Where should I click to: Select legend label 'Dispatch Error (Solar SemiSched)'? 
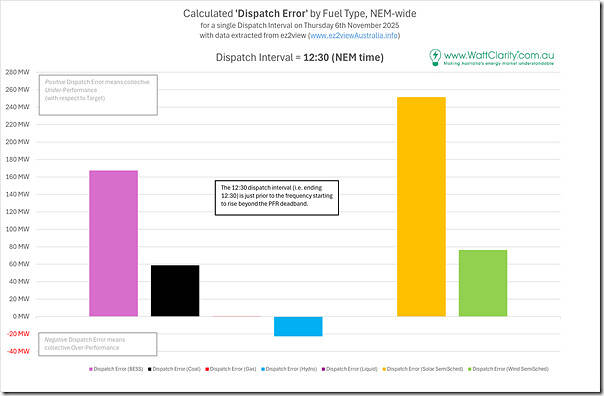[x=425, y=369]
